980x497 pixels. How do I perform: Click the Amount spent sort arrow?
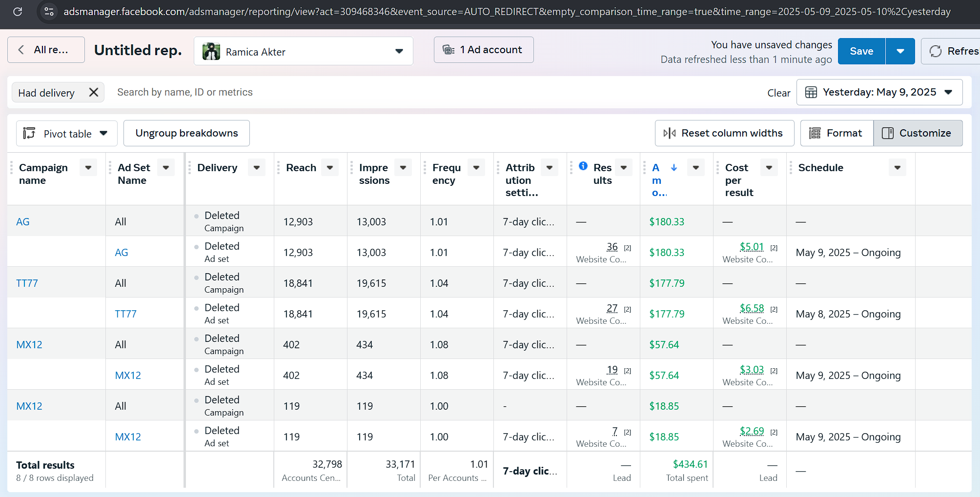(674, 167)
